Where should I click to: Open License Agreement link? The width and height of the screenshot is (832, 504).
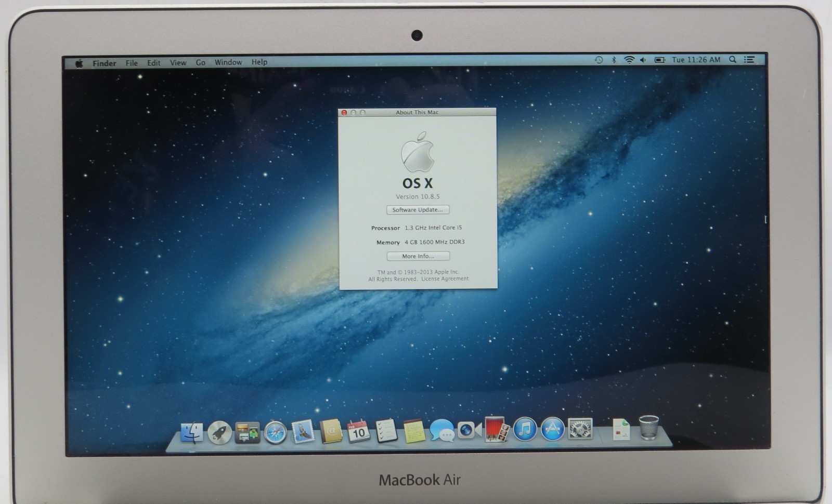445,279
